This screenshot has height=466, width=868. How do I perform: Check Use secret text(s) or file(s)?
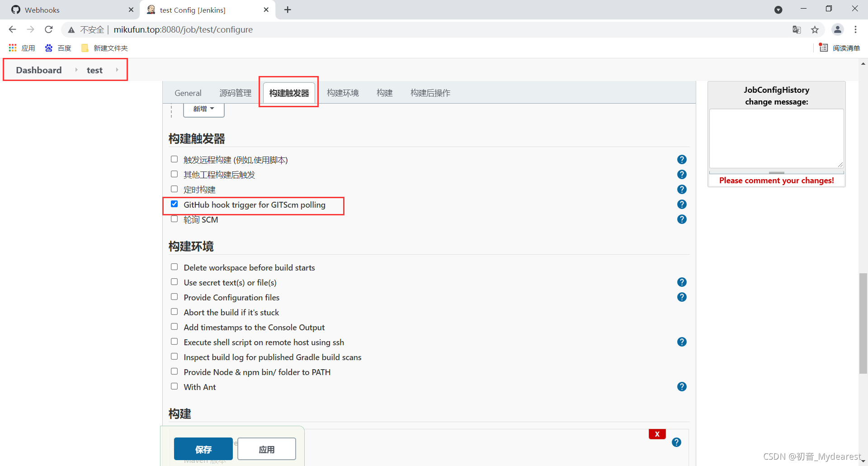[x=174, y=282]
